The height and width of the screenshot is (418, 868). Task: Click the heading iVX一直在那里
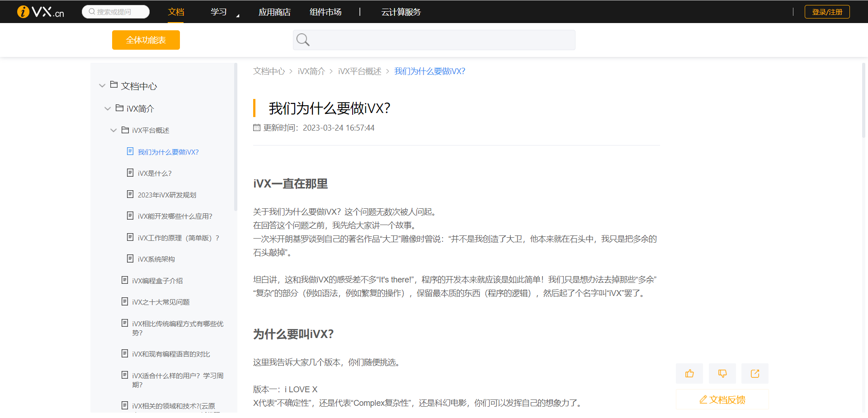[x=290, y=183]
